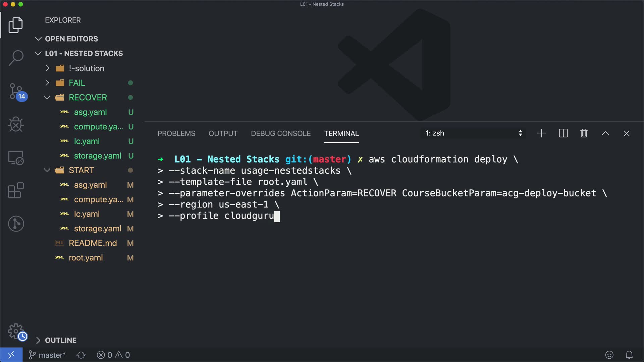Image resolution: width=644 pixels, height=362 pixels.
Task: Expand the OUTLINE section
Action: pos(60,340)
